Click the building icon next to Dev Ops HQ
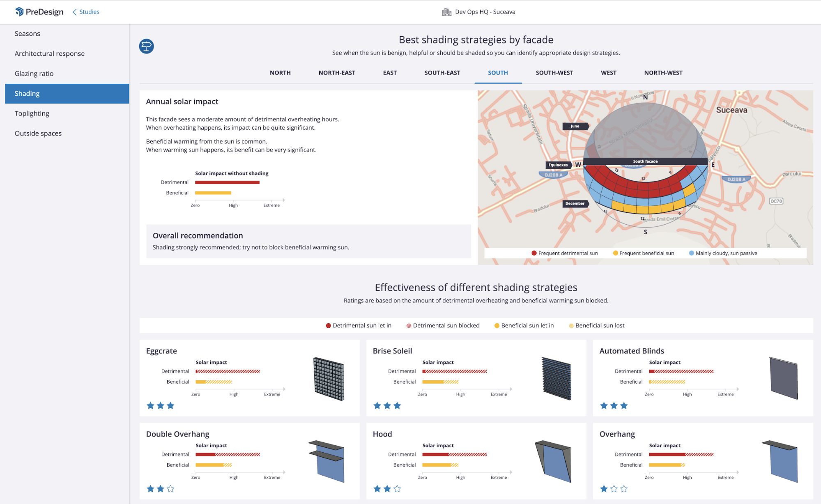 click(446, 12)
